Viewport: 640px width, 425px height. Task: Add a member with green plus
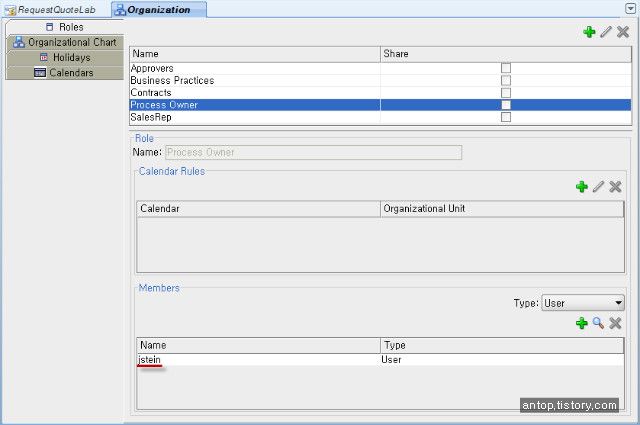[x=582, y=323]
